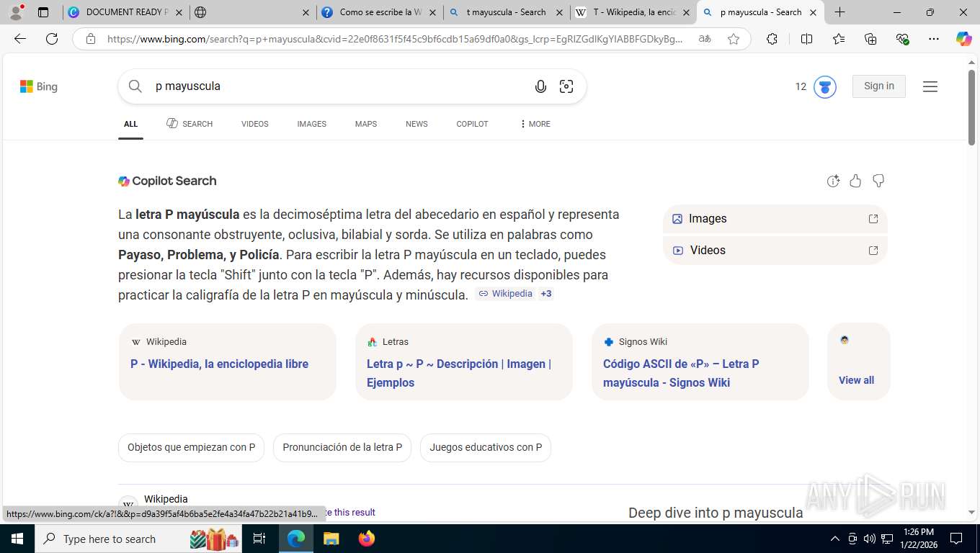This screenshot has width=980, height=553.
Task: Select the VIDEOS filter tab
Action: click(254, 124)
